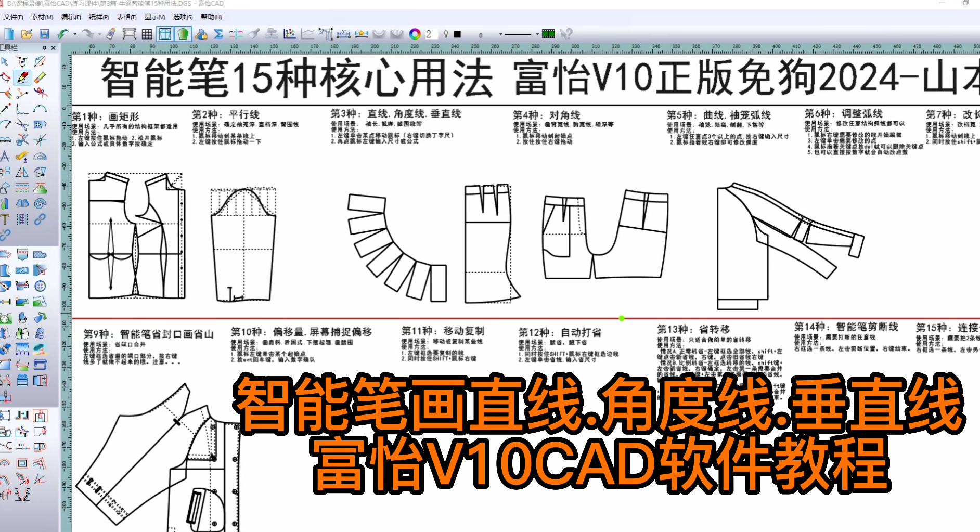Select the arrow selection tool in the toolbox

tap(5, 62)
